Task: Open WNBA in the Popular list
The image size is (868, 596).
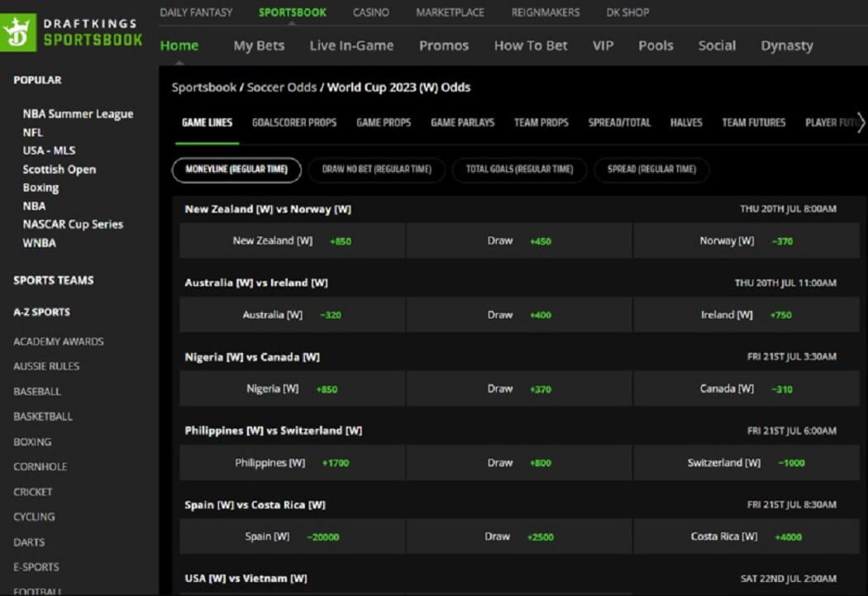Action: pos(39,243)
